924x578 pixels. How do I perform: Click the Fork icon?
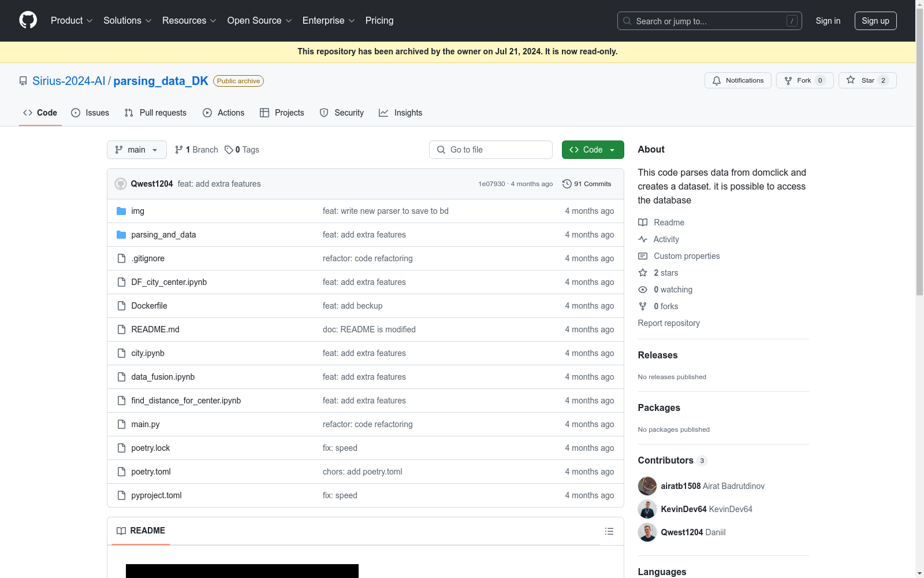pyautogui.click(x=788, y=80)
